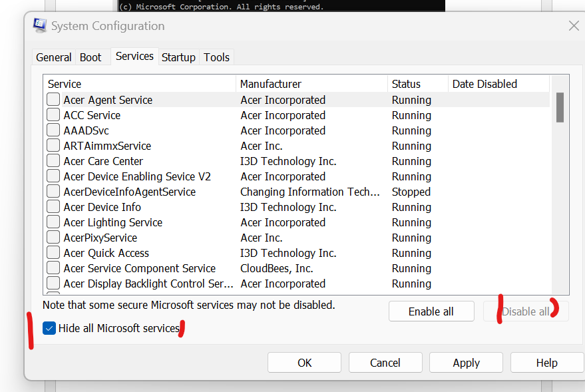Switch to the General tab
The width and height of the screenshot is (585, 392).
[54, 57]
